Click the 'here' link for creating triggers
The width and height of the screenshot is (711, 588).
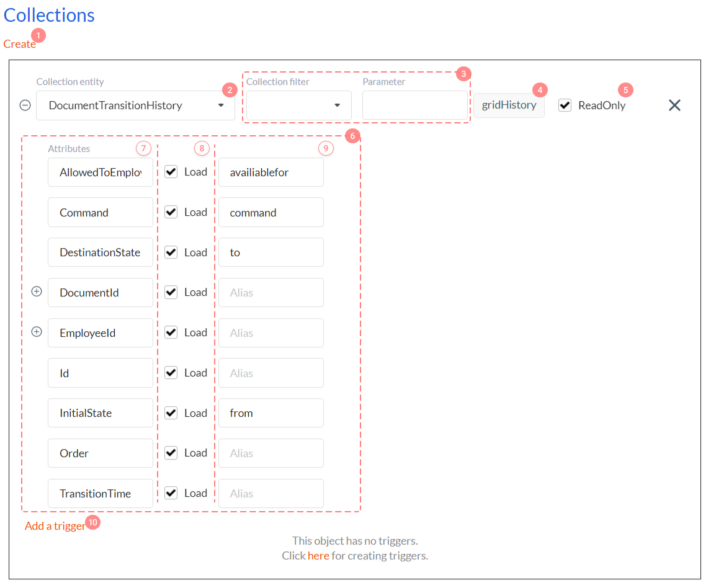(x=318, y=556)
